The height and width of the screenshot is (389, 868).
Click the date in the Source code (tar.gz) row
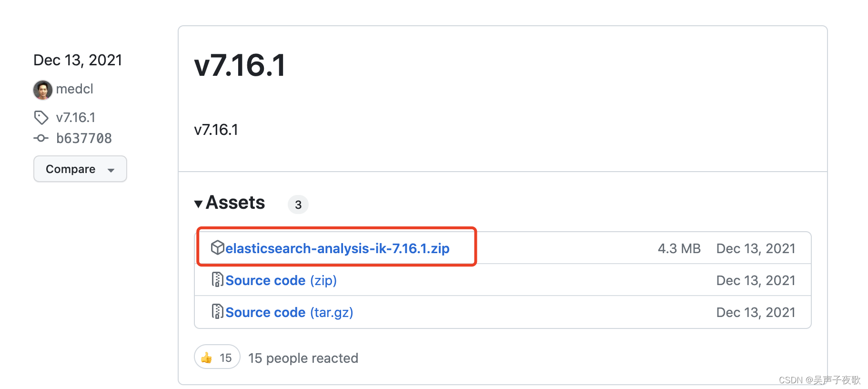(x=756, y=312)
